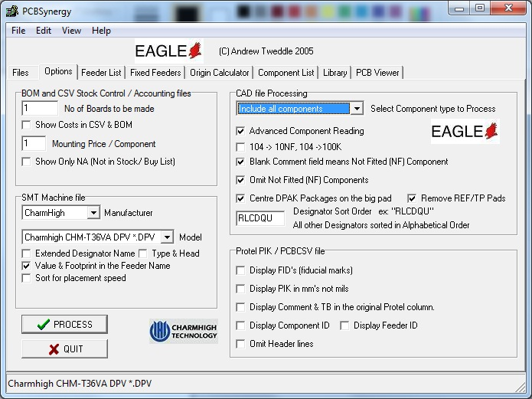Viewport: 532px width, 399px height.
Task: Click the copyright text Andrew Tweddle 2005
Action: click(266, 51)
